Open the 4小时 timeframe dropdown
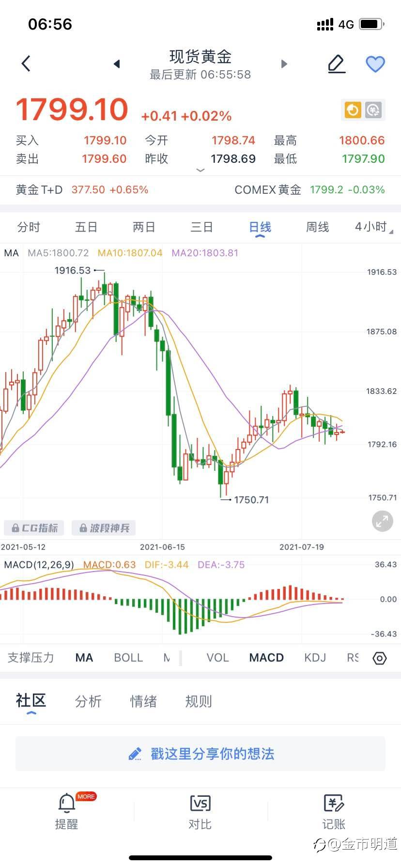Viewport: 401px width, 868px height. (373, 227)
